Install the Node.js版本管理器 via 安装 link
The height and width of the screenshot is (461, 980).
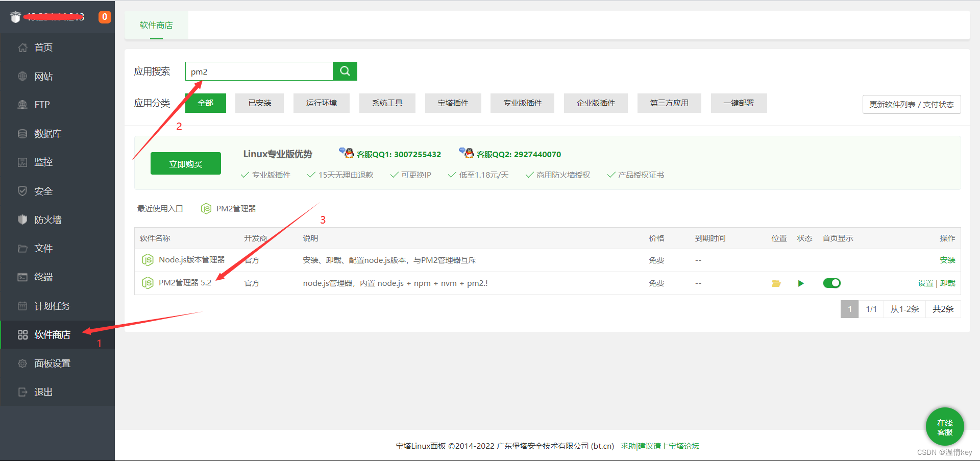tap(947, 260)
